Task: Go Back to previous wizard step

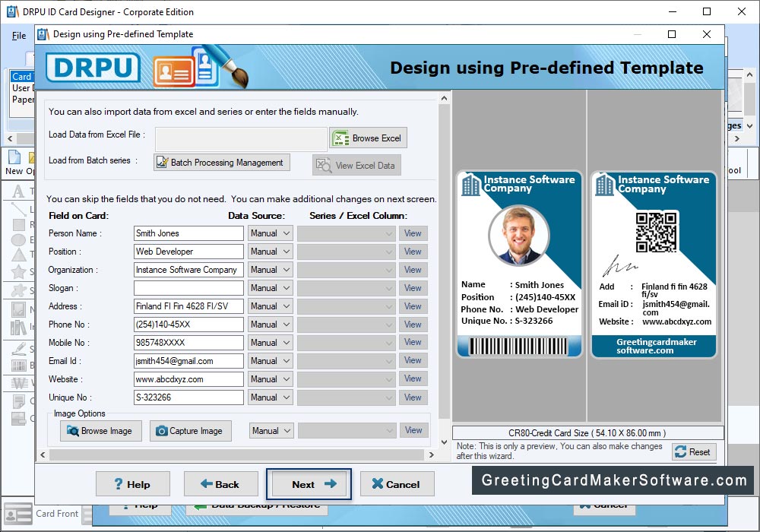Action: click(x=220, y=484)
